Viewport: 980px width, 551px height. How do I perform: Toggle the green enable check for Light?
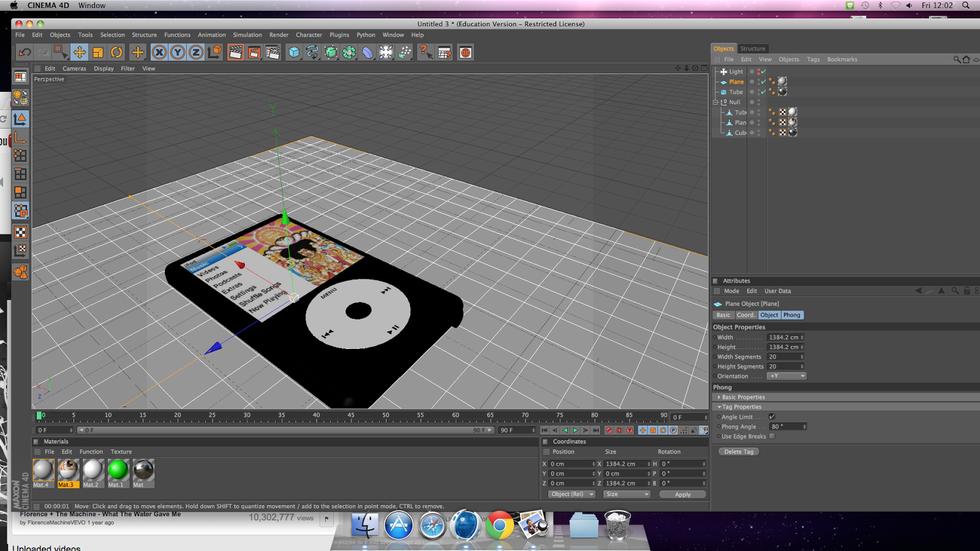(764, 72)
